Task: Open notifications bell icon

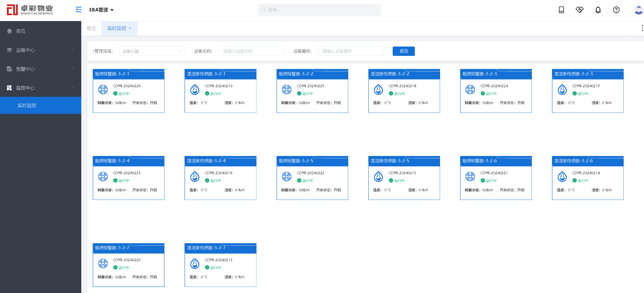Action: point(598,10)
